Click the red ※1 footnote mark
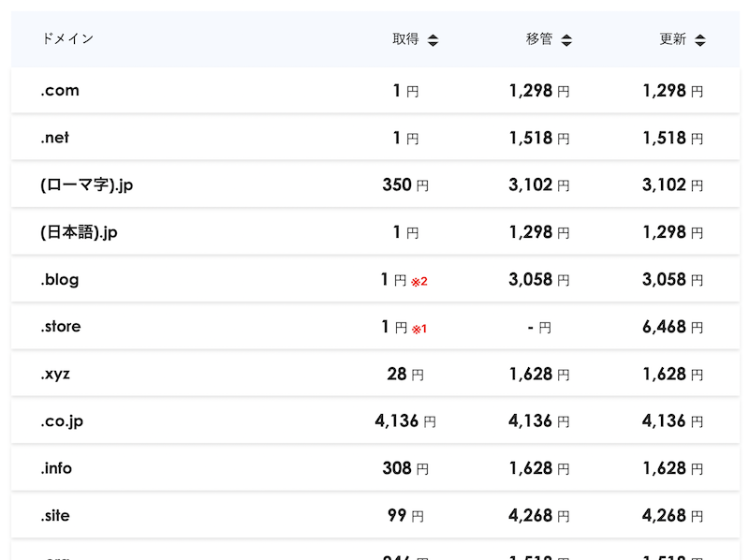The height and width of the screenshot is (560, 749). click(419, 329)
